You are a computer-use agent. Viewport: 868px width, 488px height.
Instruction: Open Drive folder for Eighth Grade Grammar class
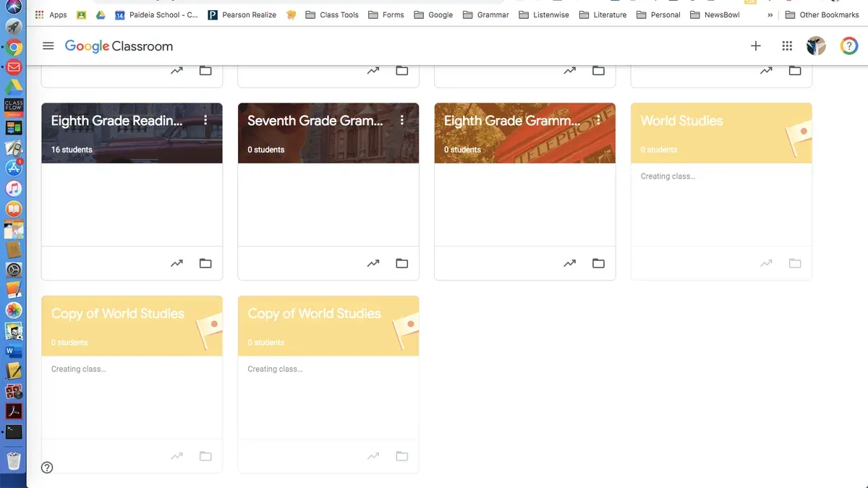click(x=599, y=263)
